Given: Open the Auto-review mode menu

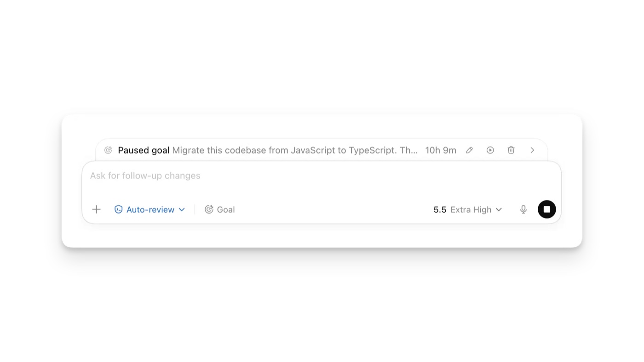Looking at the screenshot, I should [149, 209].
